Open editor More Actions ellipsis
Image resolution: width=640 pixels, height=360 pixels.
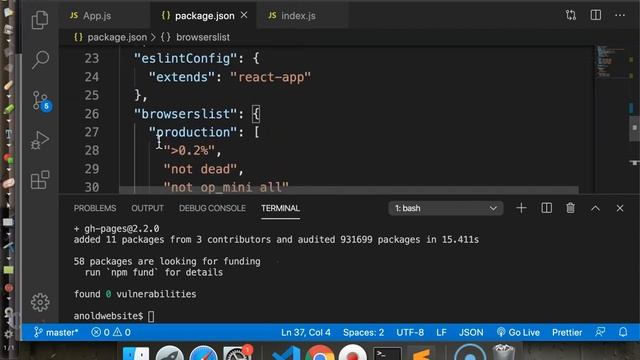620,16
